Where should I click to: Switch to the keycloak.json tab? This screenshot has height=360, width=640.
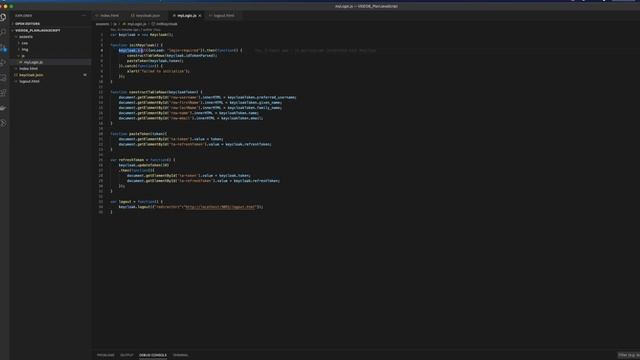click(147, 16)
